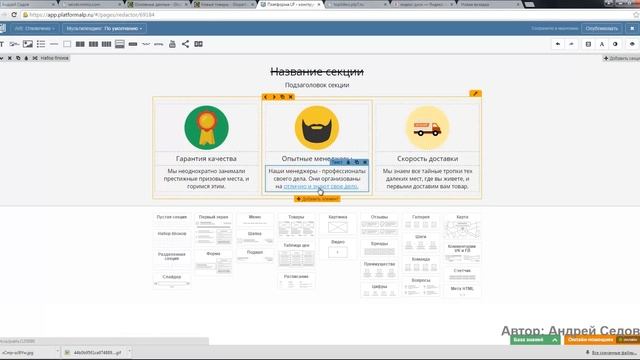The image size is (640, 360).
Task: Add the Первый экран section template
Action: [213, 229]
